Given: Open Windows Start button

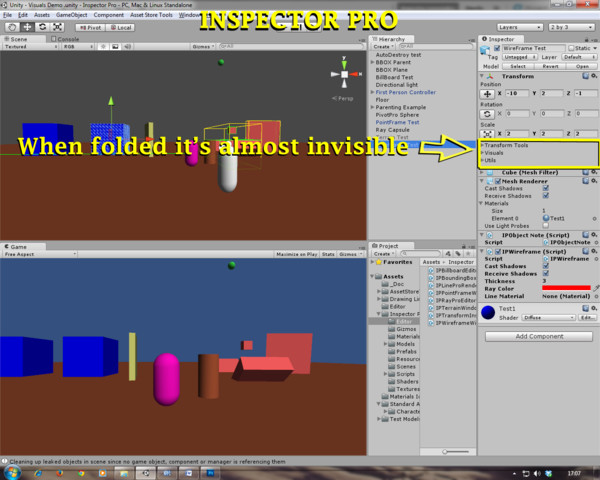Looking at the screenshot, I should pyautogui.click(x=12, y=473).
